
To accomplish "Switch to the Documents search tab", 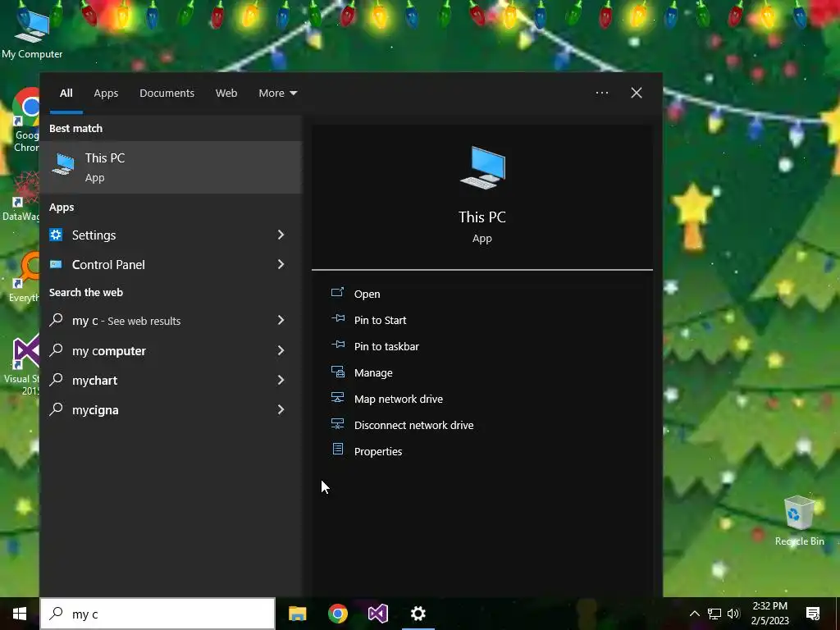I will pos(167,93).
